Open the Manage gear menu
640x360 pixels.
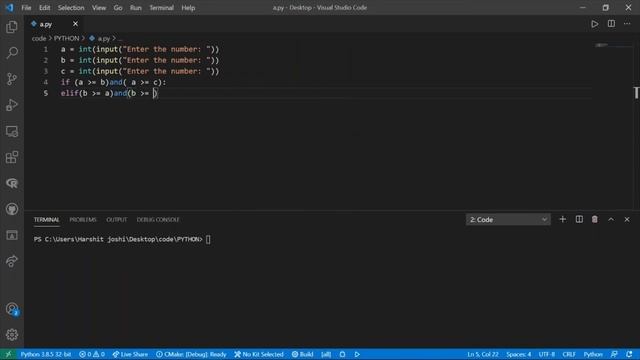(x=12, y=335)
